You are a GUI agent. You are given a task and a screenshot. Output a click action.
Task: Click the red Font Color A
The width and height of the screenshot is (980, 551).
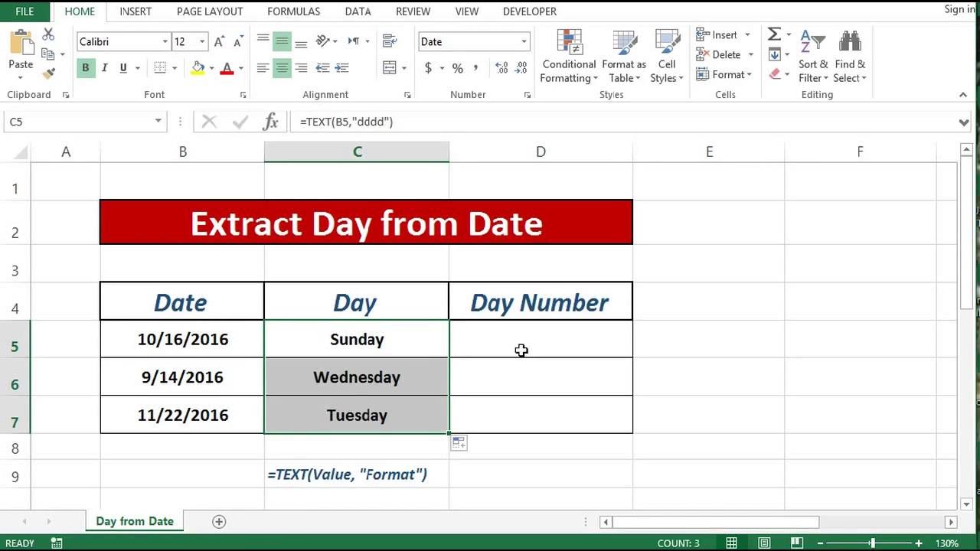pyautogui.click(x=227, y=68)
